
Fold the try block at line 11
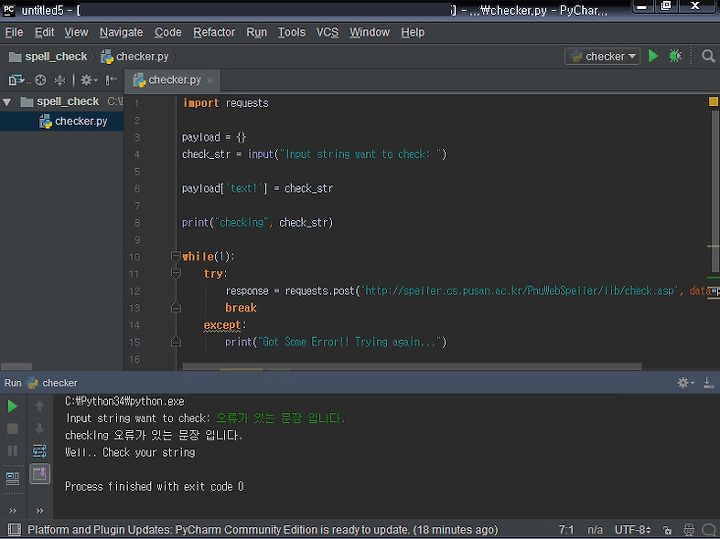pos(175,274)
